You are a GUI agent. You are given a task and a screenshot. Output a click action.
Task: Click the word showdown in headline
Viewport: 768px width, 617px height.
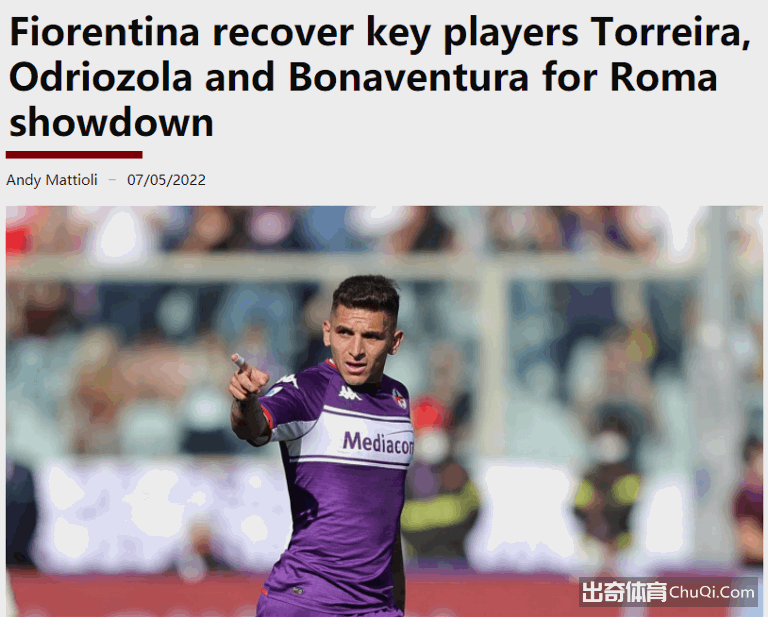coord(111,122)
